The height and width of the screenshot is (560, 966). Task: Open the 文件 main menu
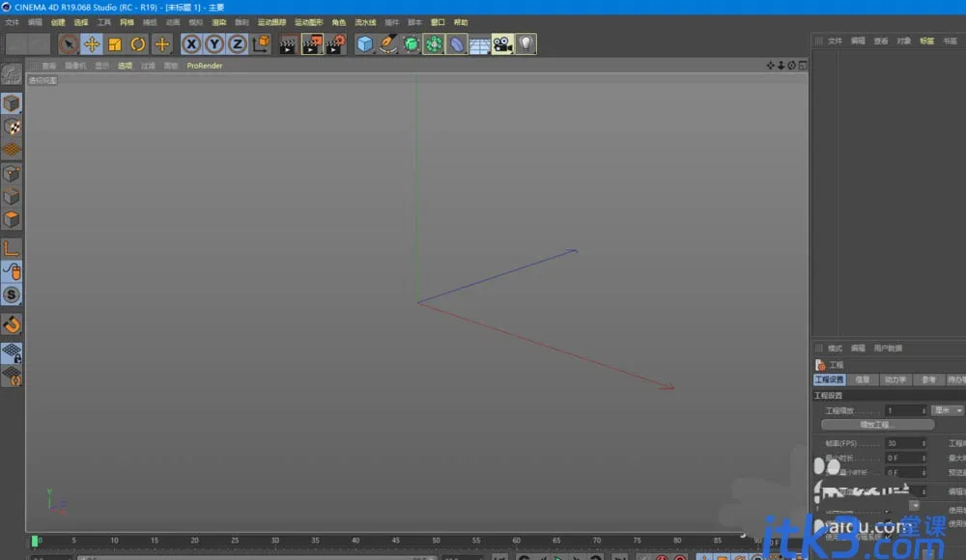12,22
